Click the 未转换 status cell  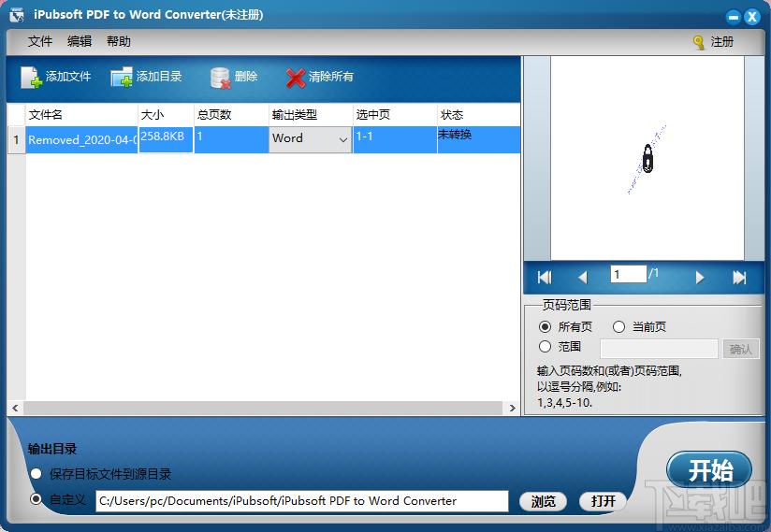[x=479, y=140]
